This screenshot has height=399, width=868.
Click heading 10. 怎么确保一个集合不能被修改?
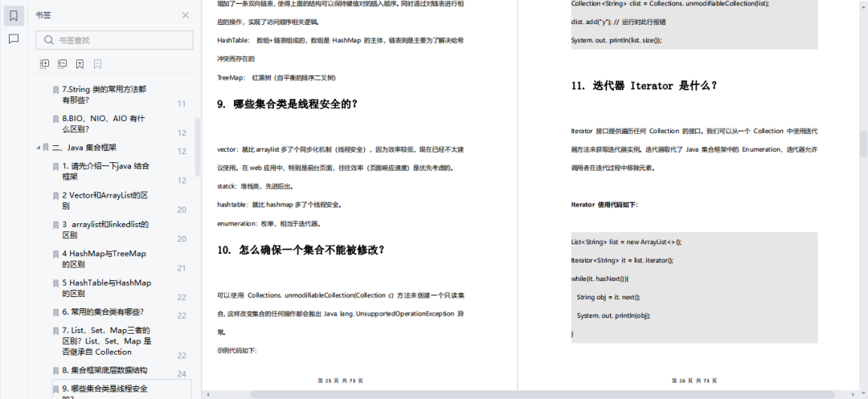point(301,250)
